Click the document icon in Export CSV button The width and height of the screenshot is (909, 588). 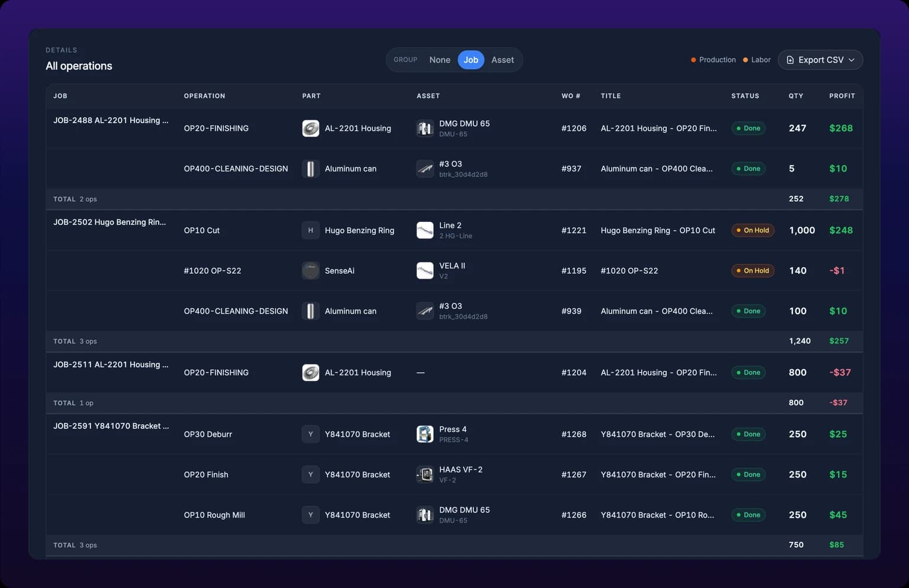790,60
